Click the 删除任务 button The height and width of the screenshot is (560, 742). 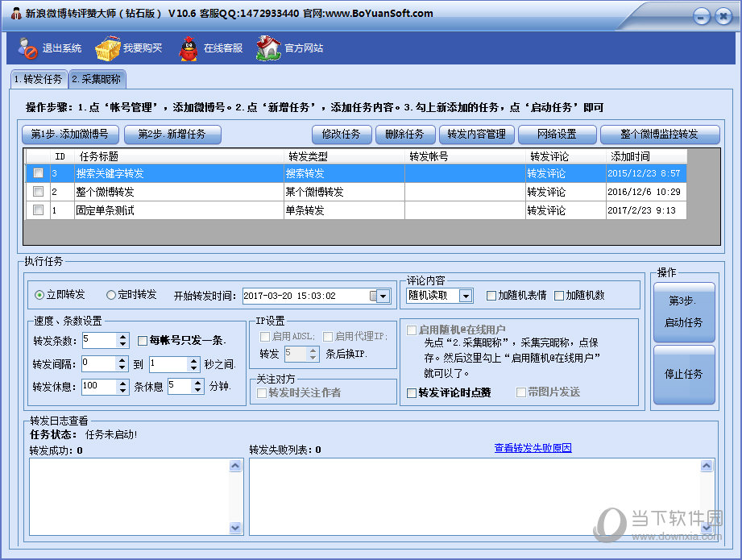(x=404, y=135)
